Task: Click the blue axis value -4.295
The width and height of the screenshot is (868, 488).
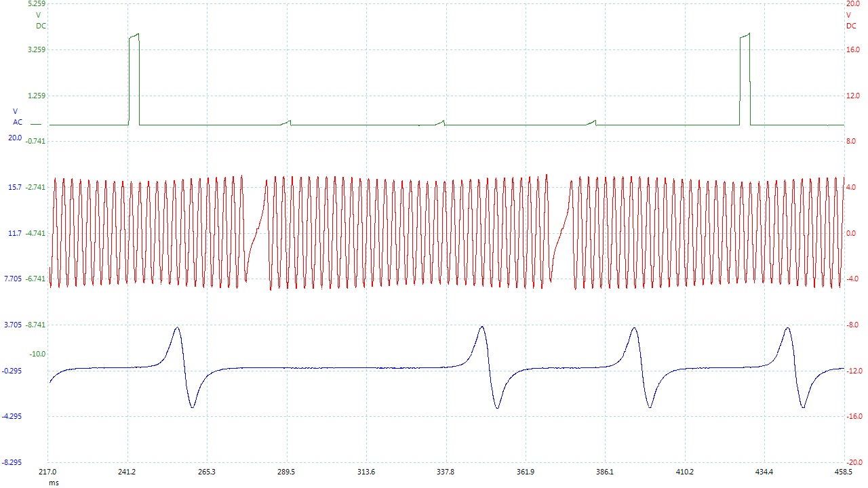Action: click(x=13, y=416)
